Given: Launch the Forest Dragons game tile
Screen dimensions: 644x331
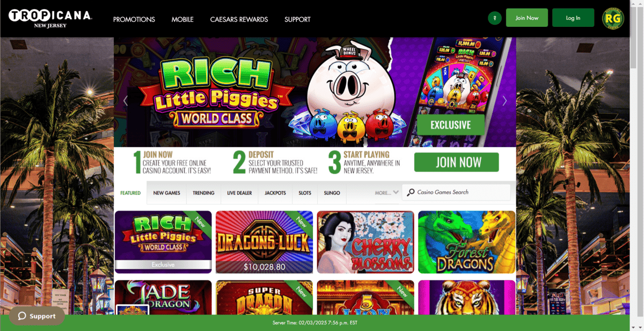Looking at the screenshot, I should [x=466, y=242].
